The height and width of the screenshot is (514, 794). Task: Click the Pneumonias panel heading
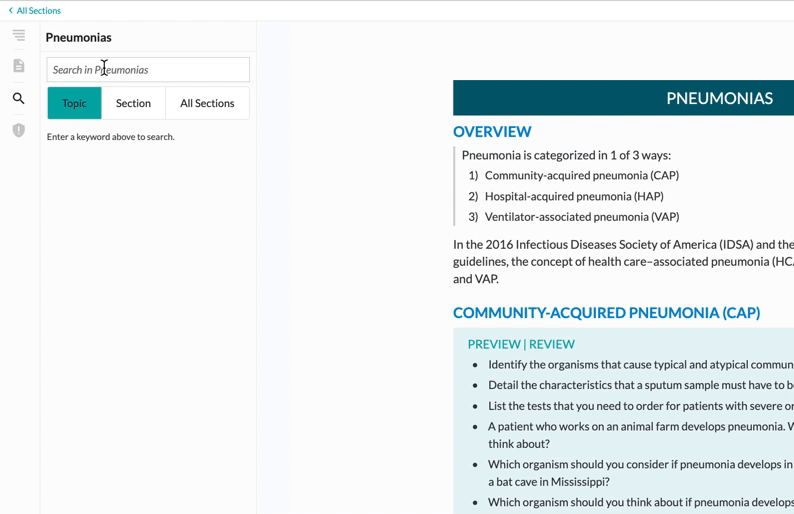click(x=78, y=37)
